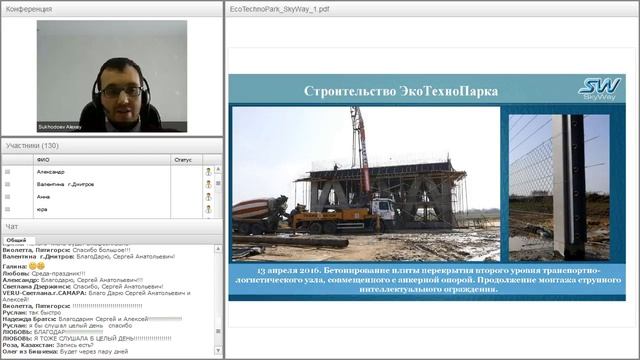Click the chat scroll-down arrow
Image resolution: width=640 pixels, height=360 pixels.
(218, 351)
